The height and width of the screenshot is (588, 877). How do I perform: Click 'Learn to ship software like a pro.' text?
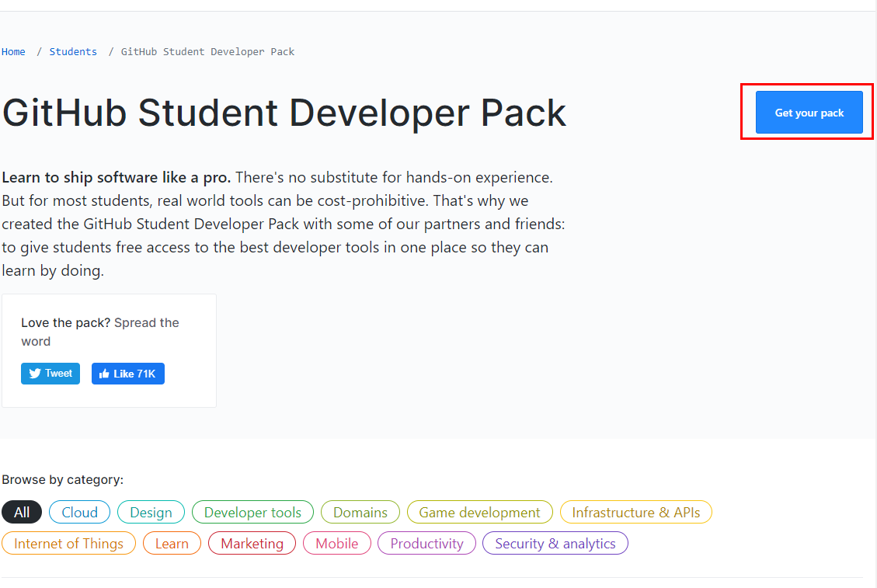117,177
